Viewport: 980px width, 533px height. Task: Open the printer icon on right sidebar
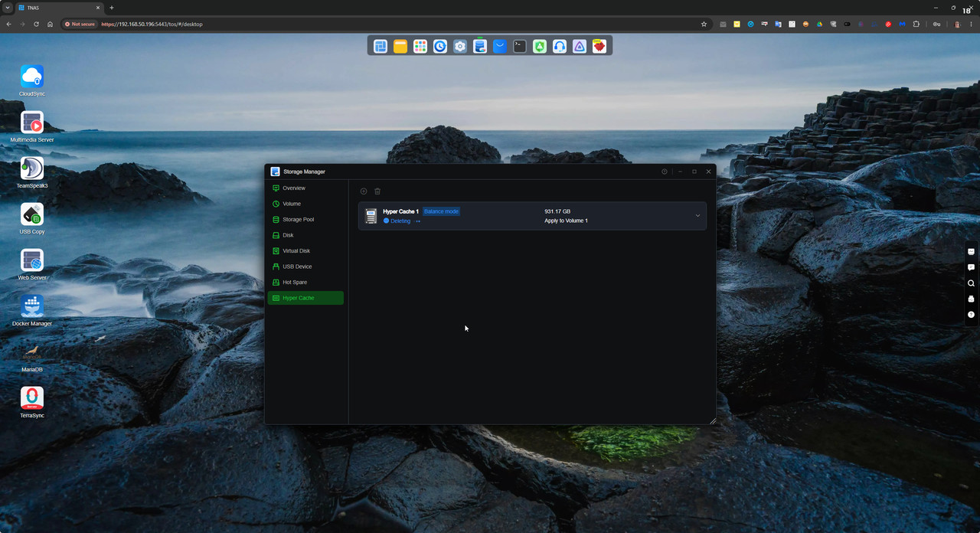[971, 299]
